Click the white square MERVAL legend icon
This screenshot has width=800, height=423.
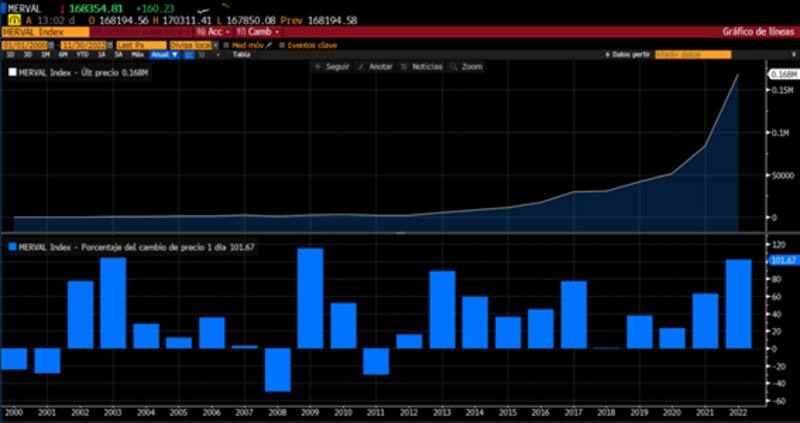tap(12, 75)
